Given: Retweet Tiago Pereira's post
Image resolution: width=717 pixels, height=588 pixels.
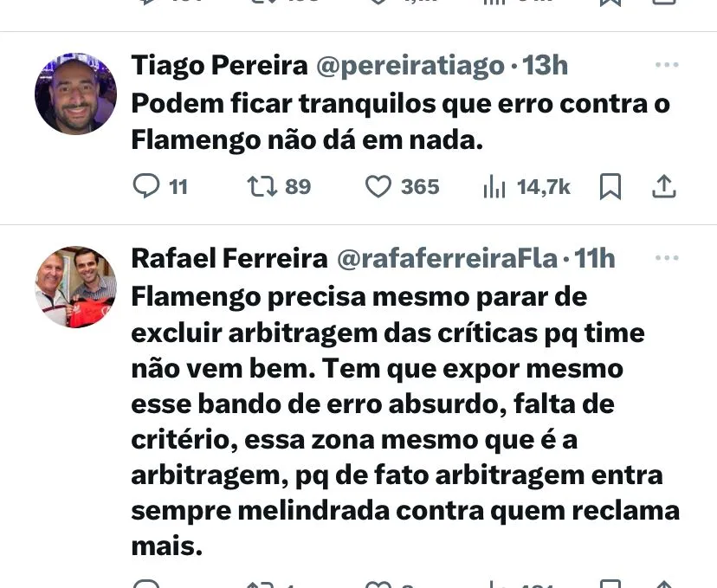Looking at the screenshot, I should (x=262, y=186).
